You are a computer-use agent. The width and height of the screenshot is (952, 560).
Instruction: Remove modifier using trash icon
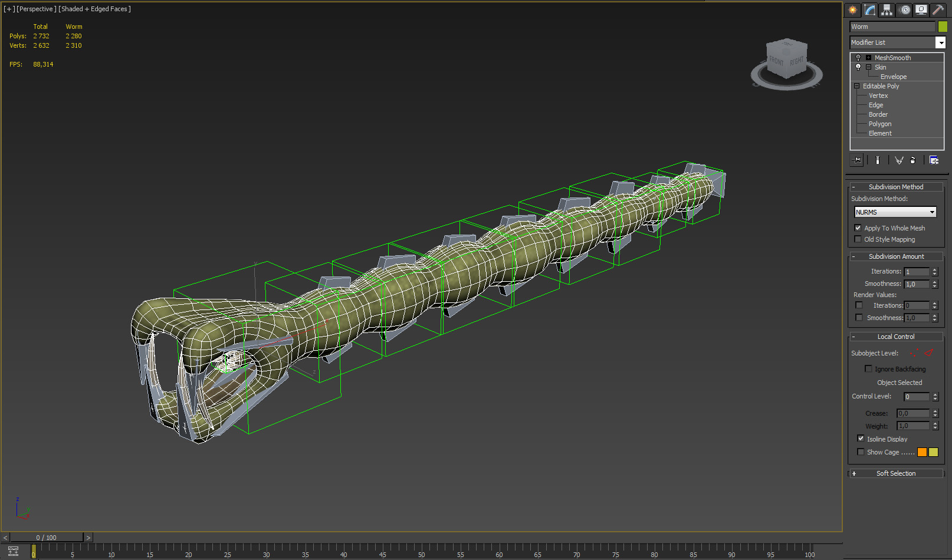[x=913, y=160]
